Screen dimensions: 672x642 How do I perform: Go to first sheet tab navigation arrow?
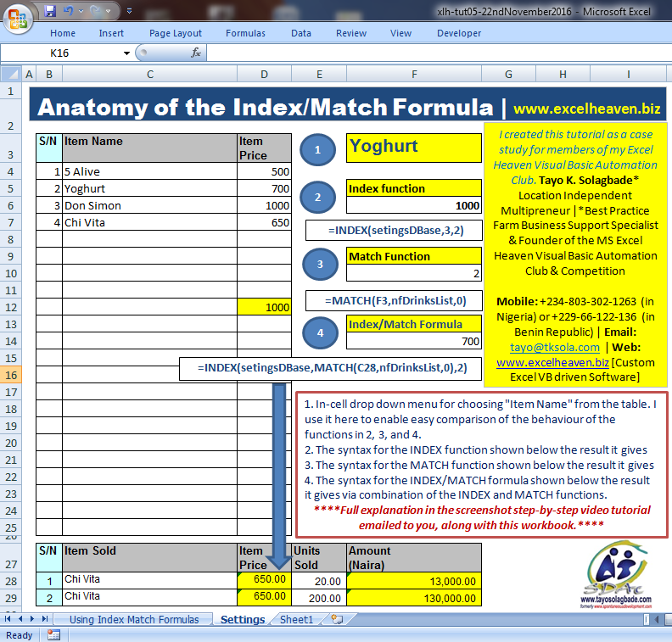click(x=8, y=619)
